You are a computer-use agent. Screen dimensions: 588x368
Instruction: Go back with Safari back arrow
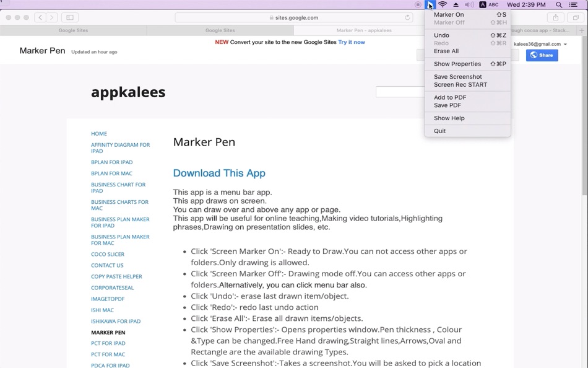[40, 17]
